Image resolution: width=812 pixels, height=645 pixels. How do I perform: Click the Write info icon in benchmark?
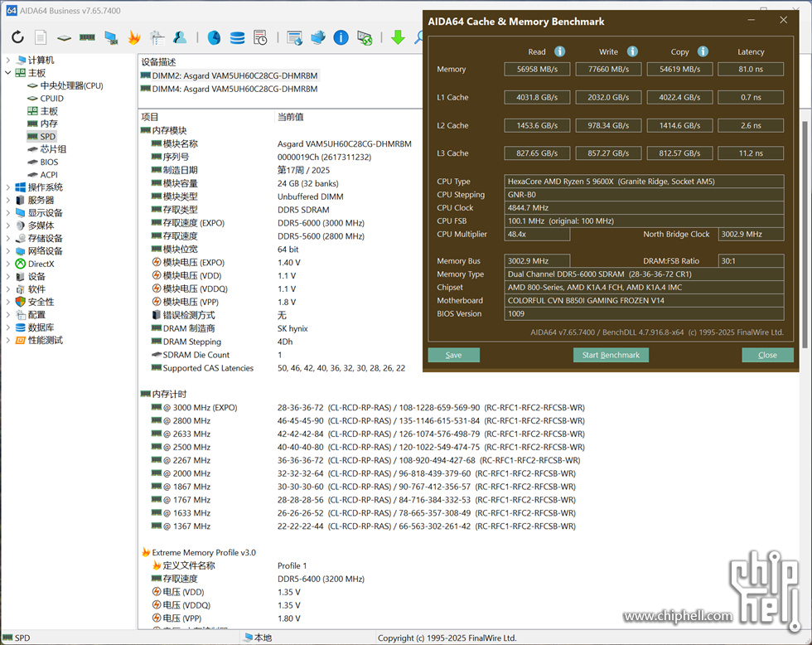(632, 51)
